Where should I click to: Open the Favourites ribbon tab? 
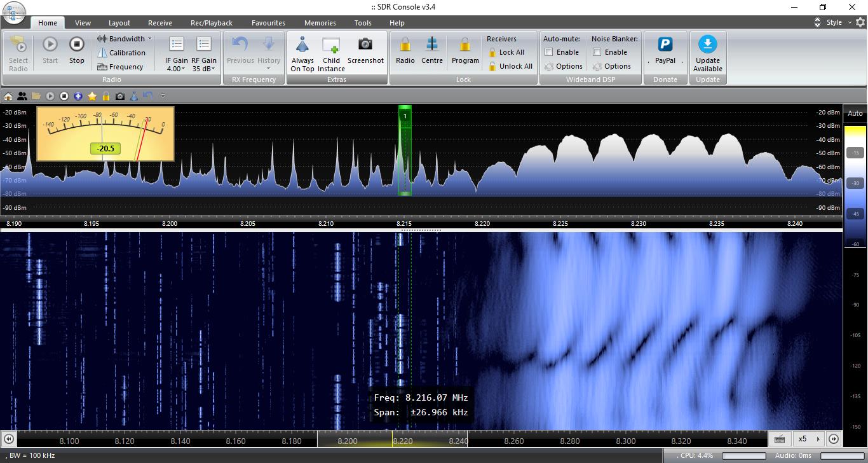[268, 23]
